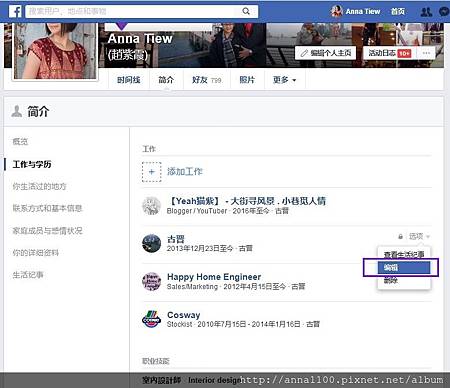The image size is (450, 388).
Task: Open the 【Yeah猫紫】 workplace link
Action: (246, 201)
